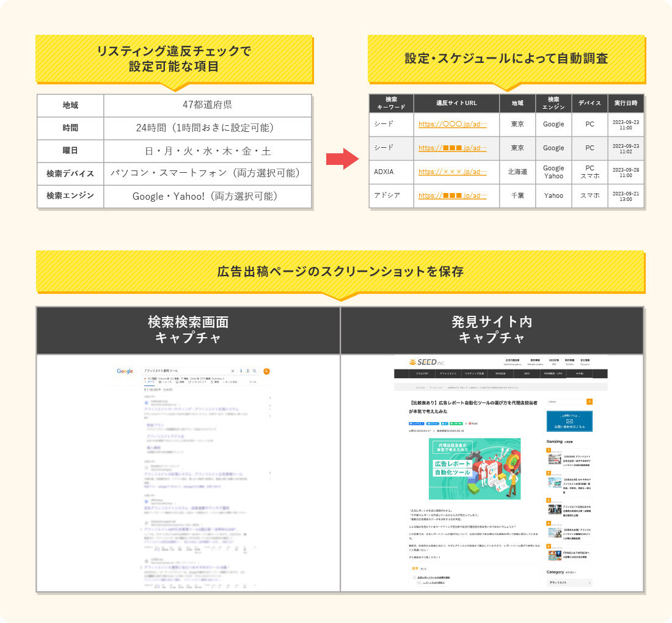Click the HOME breadcrumb house icon

[x=417, y=387]
